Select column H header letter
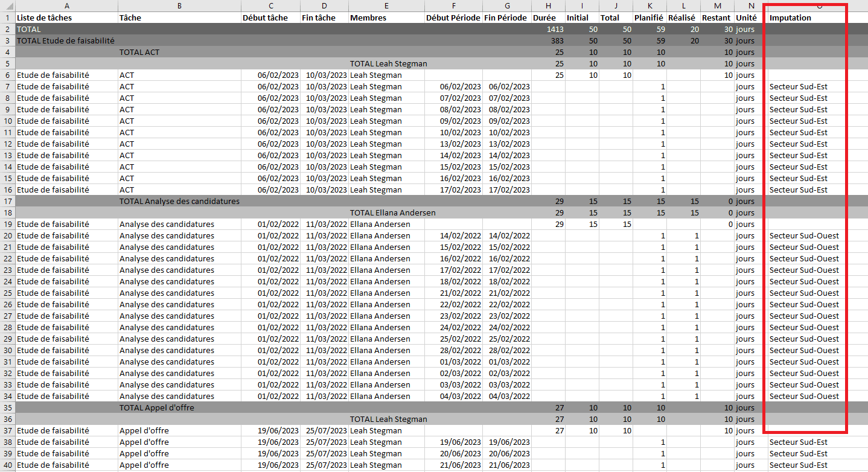The width and height of the screenshot is (868, 472). pyautogui.click(x=548, y=5)
